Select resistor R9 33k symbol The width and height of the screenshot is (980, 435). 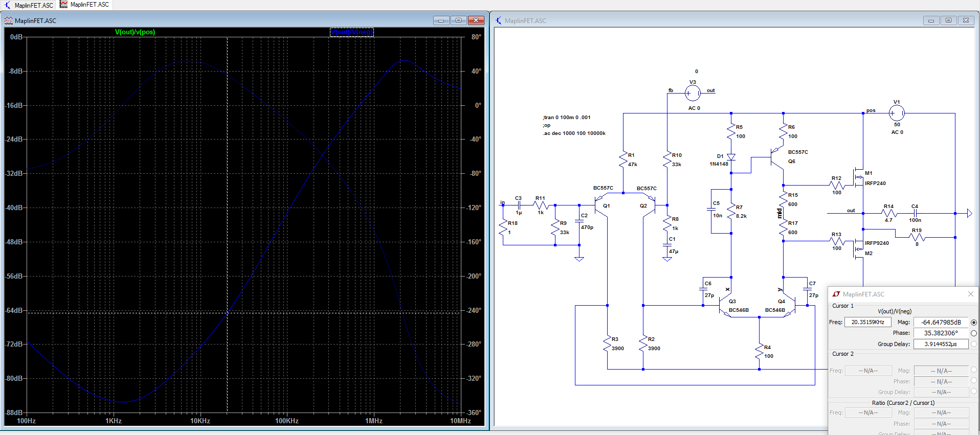[x=555, y=227]
